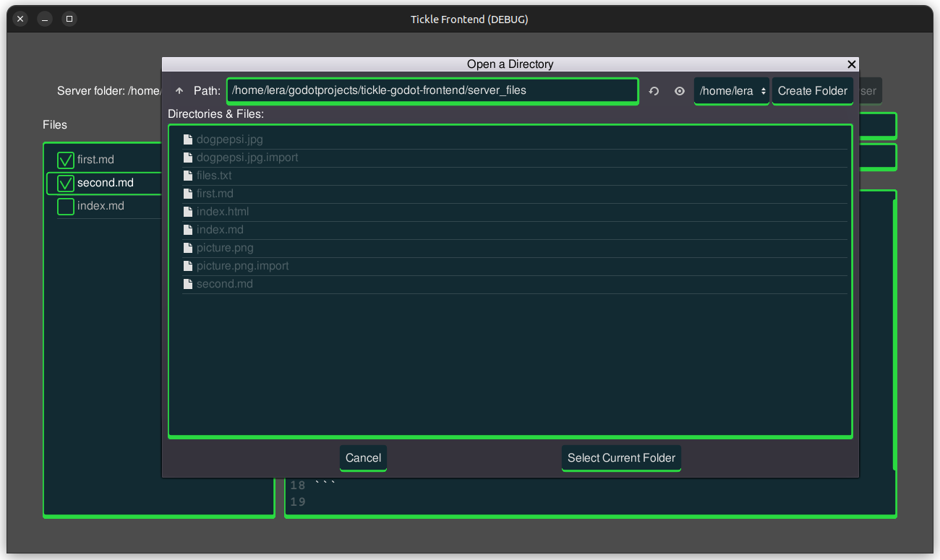Open the /home/lera drive dropdown
940x560 pixels.
click(731, 91)
